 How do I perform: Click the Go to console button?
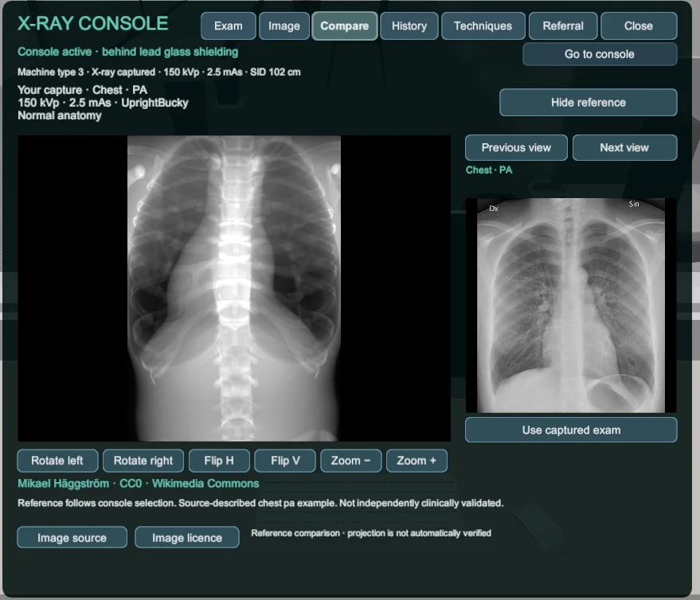click(600, 54)
